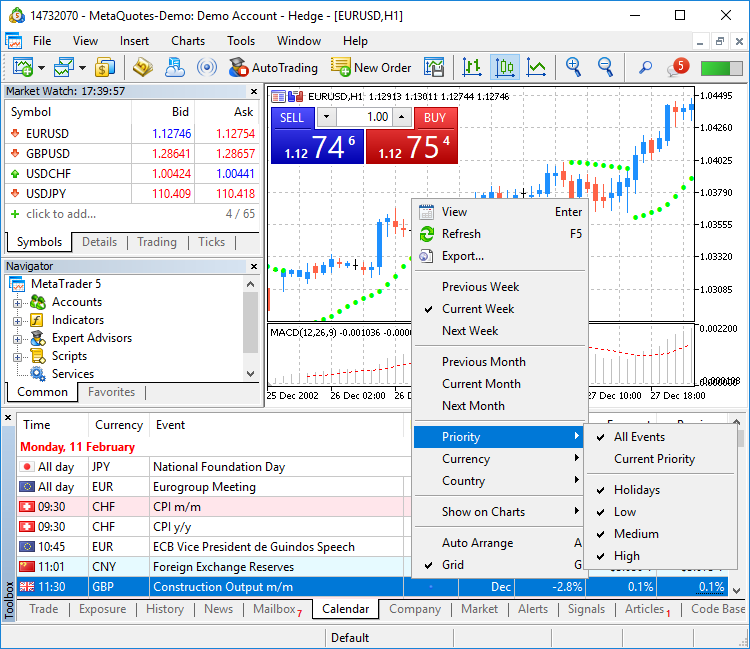Image resolution: width=750 pixels, height=649 pixels.
Task: Click the signals broadcast icon in toolbar
Action: point(207,67)
